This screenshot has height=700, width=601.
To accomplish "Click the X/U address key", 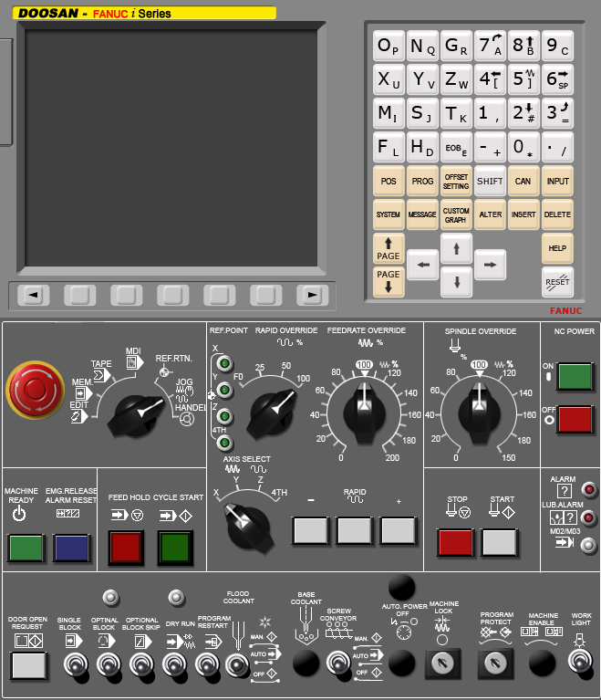I will [x=389, y=79].
